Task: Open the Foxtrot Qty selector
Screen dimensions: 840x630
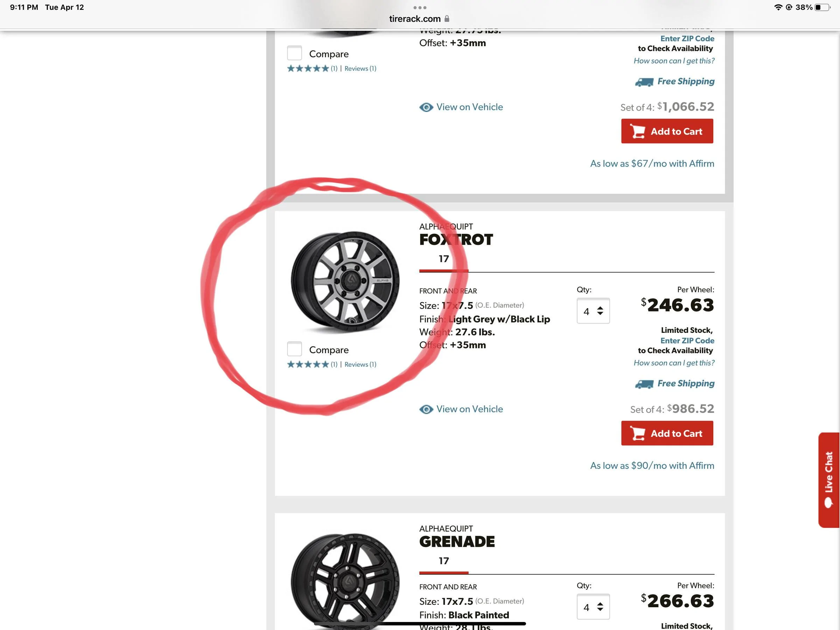Action: pyautogui.click(x=593, y=311)
